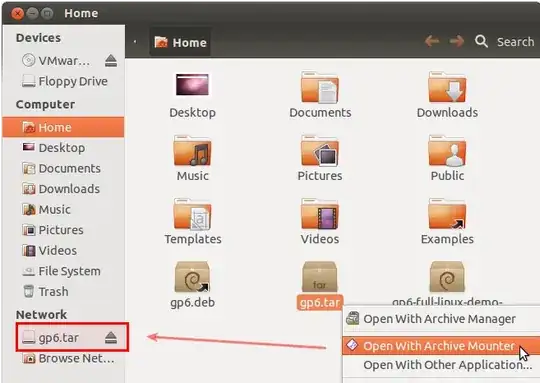Viewport: 540px width, 383px height.
Task: Click the forward navigation arrow
Action: 457,41
